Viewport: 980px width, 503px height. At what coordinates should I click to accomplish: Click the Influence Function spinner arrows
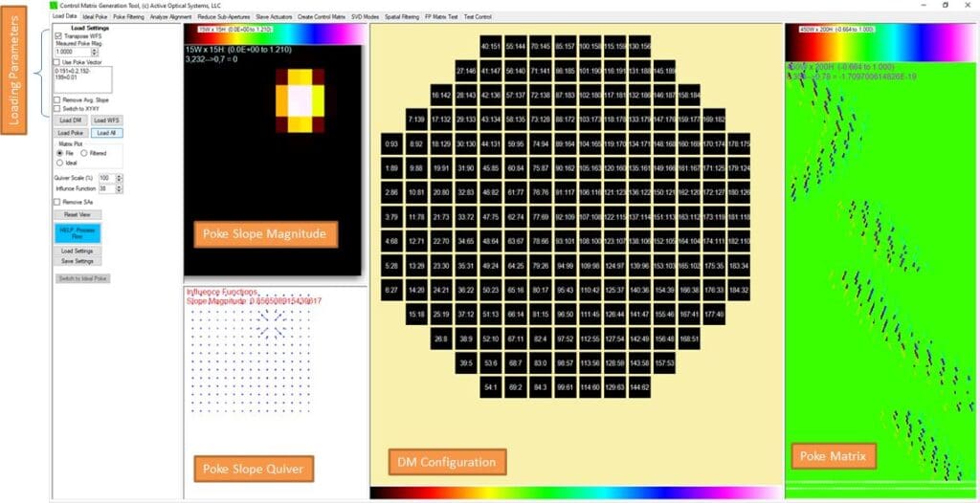pyautogui.click(x=119, y=188)
